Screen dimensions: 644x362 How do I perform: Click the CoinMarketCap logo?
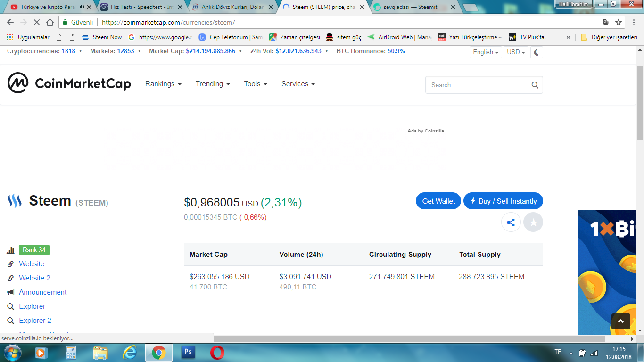point(69,83)
